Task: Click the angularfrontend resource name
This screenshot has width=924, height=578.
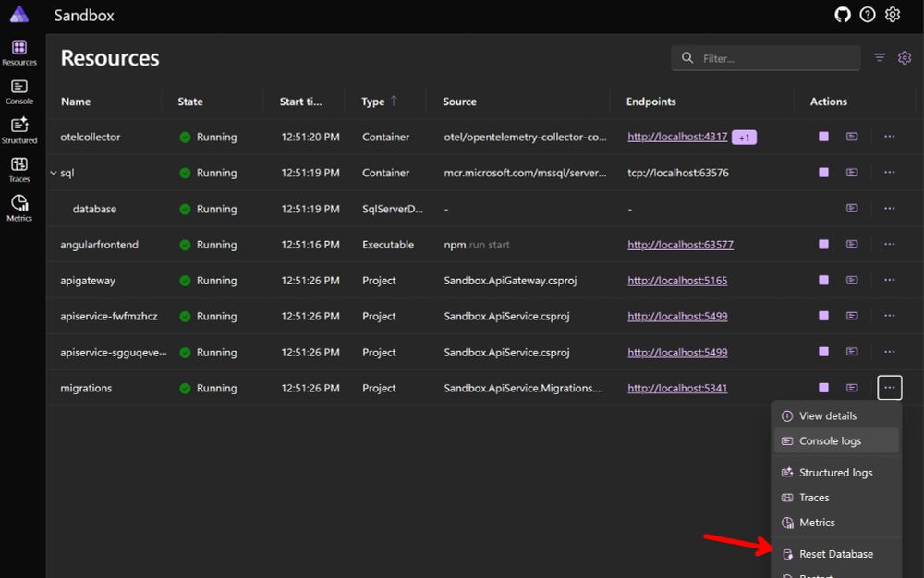Action: 99,245
